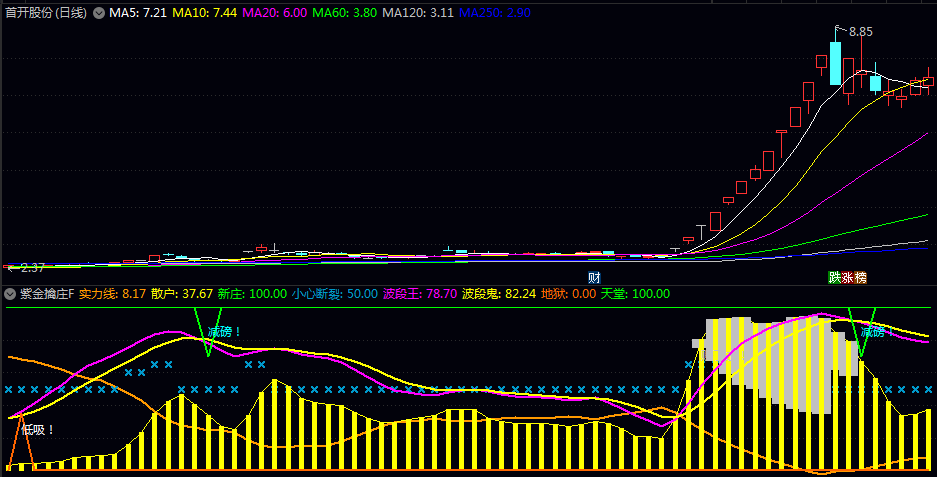Click the 跌涨榜 marker icon

point(847,277)
